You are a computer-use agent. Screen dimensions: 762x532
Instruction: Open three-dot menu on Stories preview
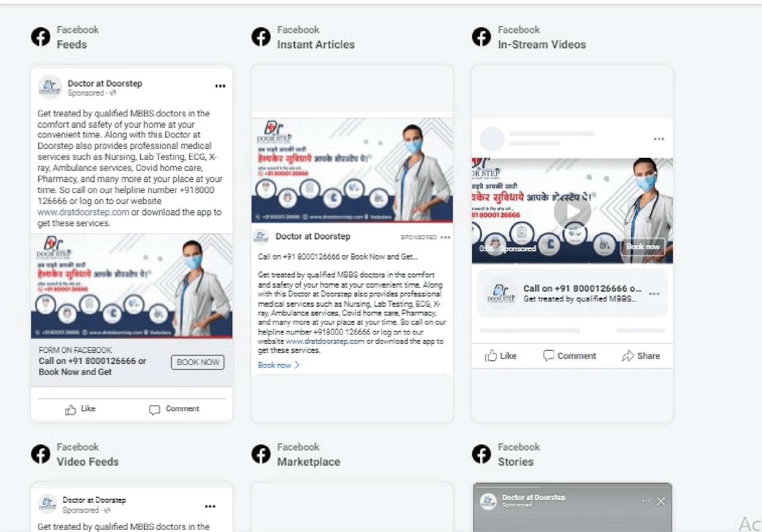coord(646,501)
